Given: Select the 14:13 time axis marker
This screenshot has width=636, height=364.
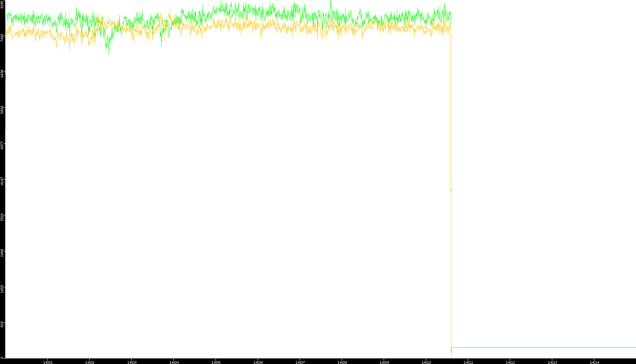Looking at the screenshot, I should click(552, 362).
